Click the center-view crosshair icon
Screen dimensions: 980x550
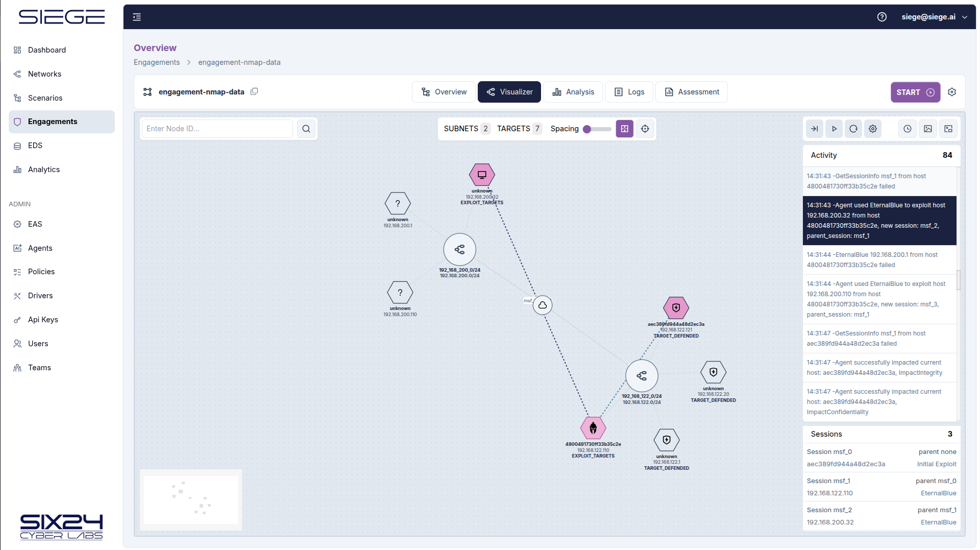pos(645,129)
